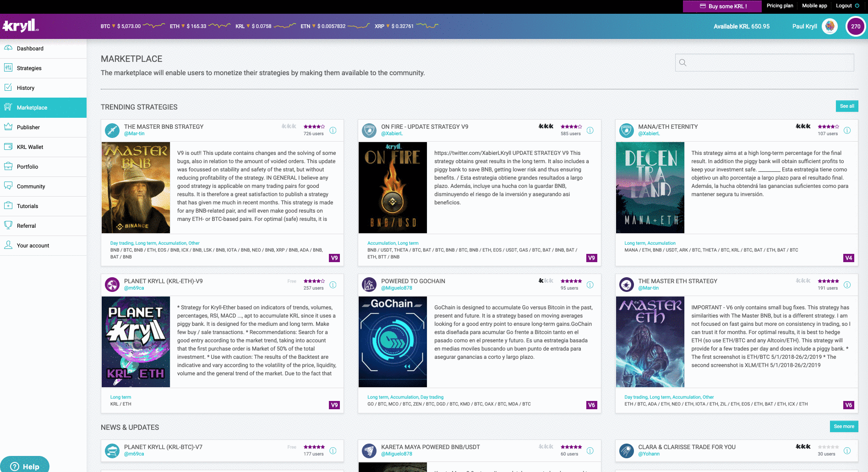
Task: Click the Your account person icon
Action: (8, 245)
